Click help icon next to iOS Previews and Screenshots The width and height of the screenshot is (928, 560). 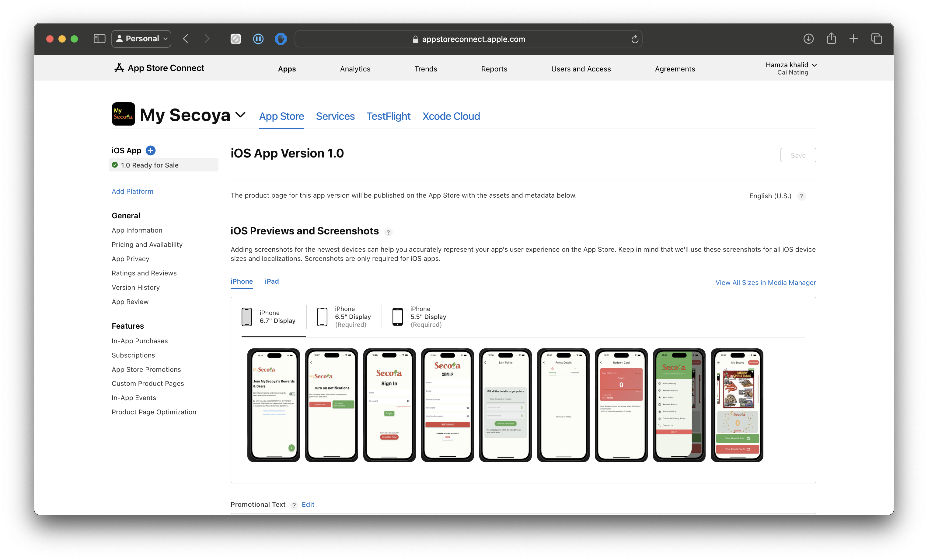coord(388,232)
